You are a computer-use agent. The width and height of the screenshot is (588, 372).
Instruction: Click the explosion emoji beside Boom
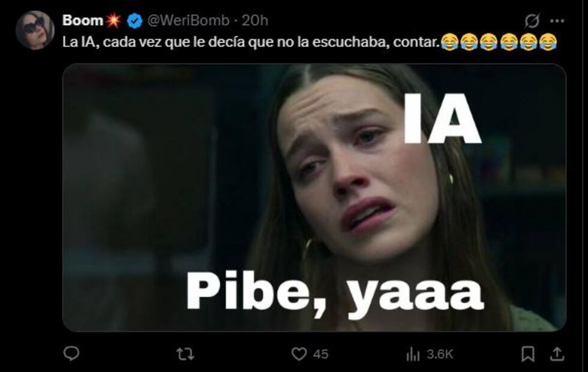pos(113,20)
